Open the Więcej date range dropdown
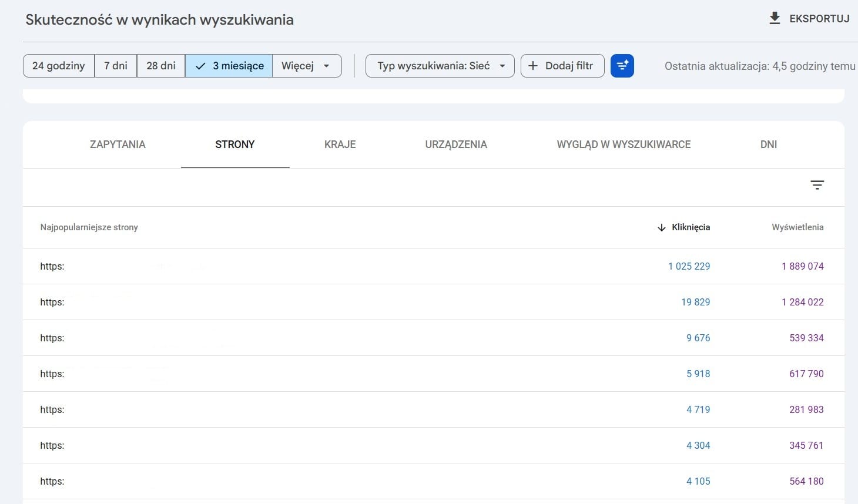This screenshot has width=858, height=504. click(x=307, y=66)
